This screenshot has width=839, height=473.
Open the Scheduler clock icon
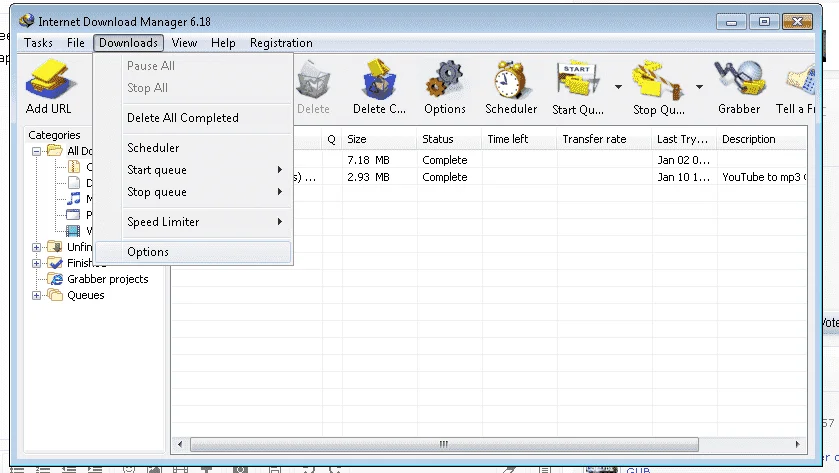[x=510, y=80]
